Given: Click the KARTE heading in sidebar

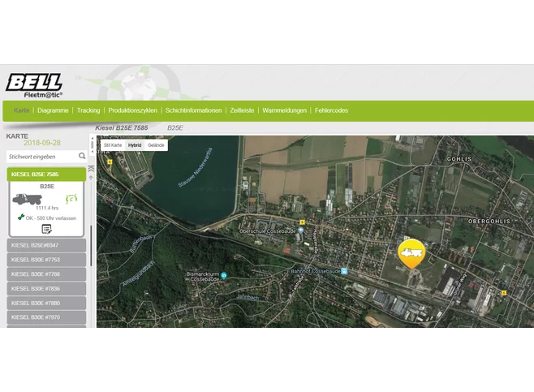Looking at the screenshot, I should (x=17, y=136).
